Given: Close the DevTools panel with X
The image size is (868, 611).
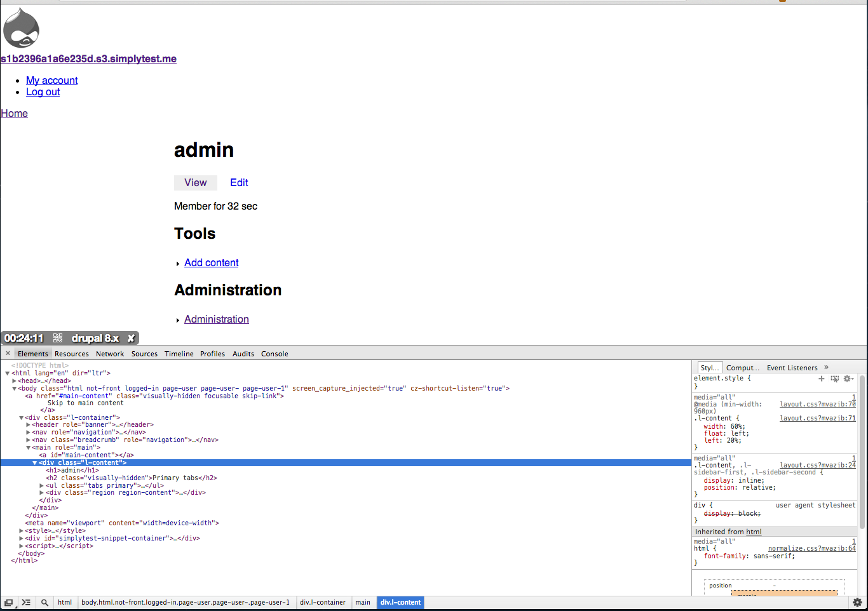Looking at the screenshot, I should [8, 354].
